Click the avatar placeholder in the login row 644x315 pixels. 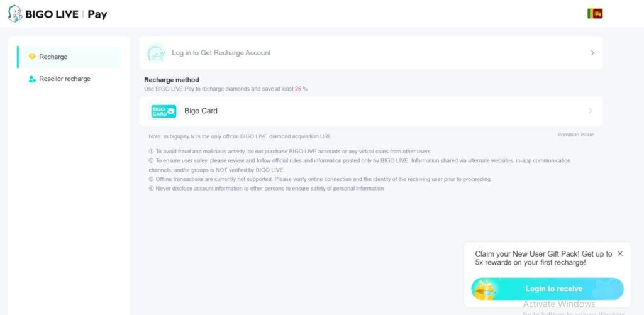click(x=155, y=53)
